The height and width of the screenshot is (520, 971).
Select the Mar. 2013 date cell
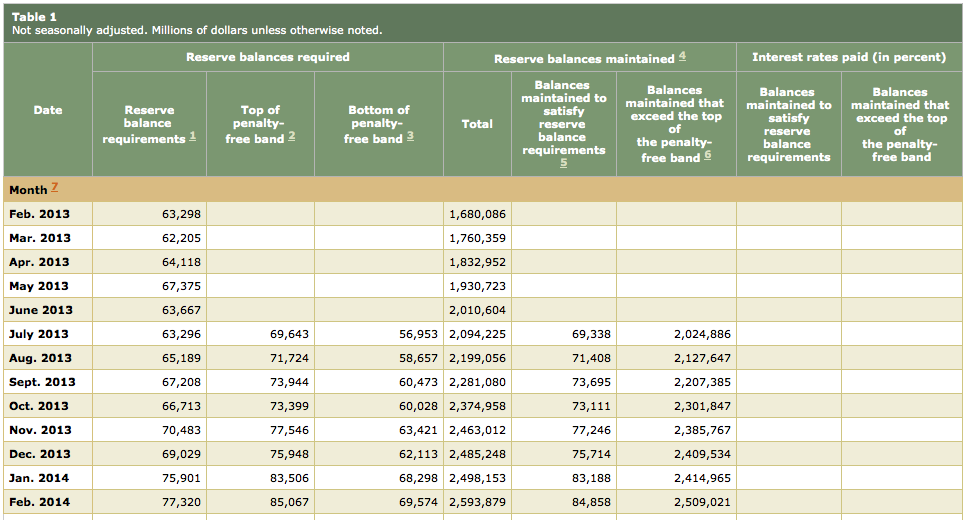tap(48, 238)
